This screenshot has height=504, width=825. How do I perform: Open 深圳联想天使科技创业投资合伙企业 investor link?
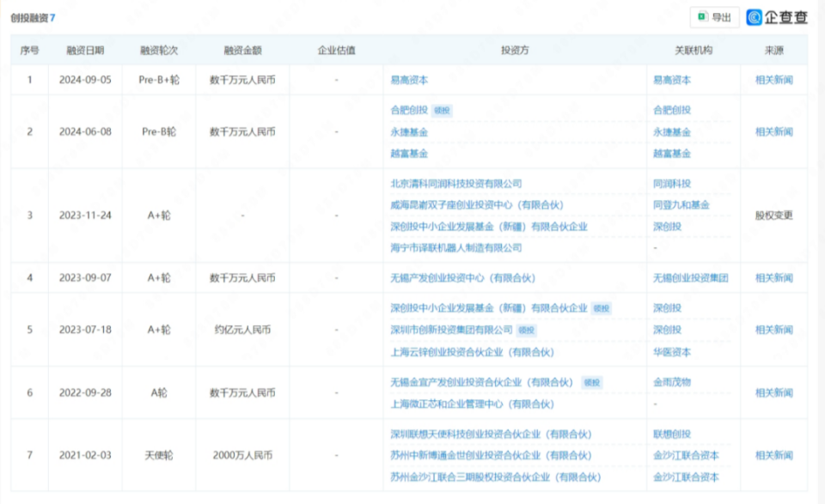click(x=491, y=434)
